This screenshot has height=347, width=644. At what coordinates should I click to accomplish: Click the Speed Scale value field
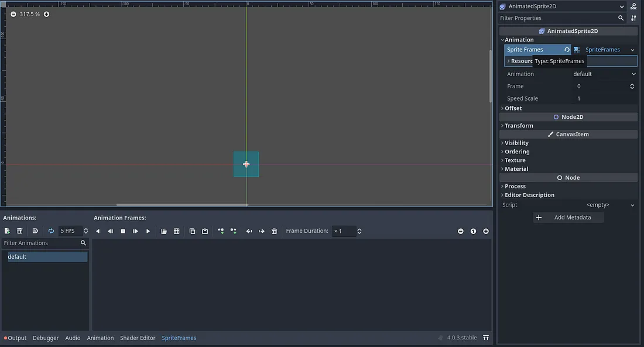[605, 98]
